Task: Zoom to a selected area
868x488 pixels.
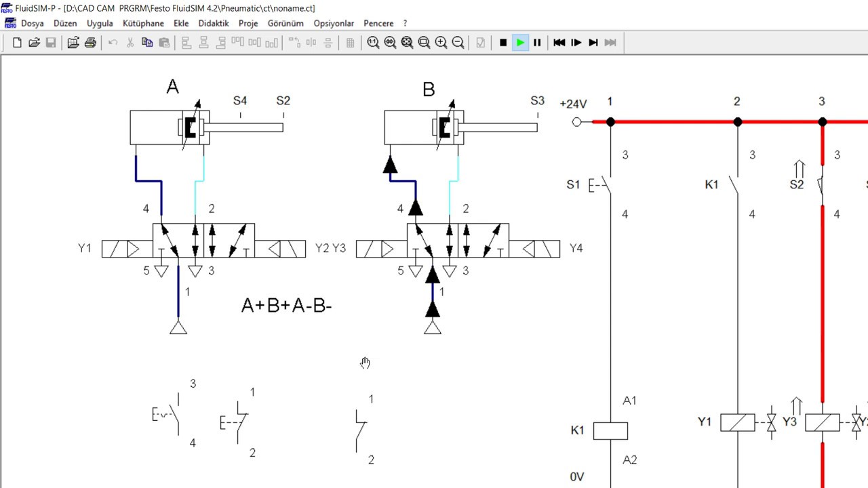Action: (424, 42)
